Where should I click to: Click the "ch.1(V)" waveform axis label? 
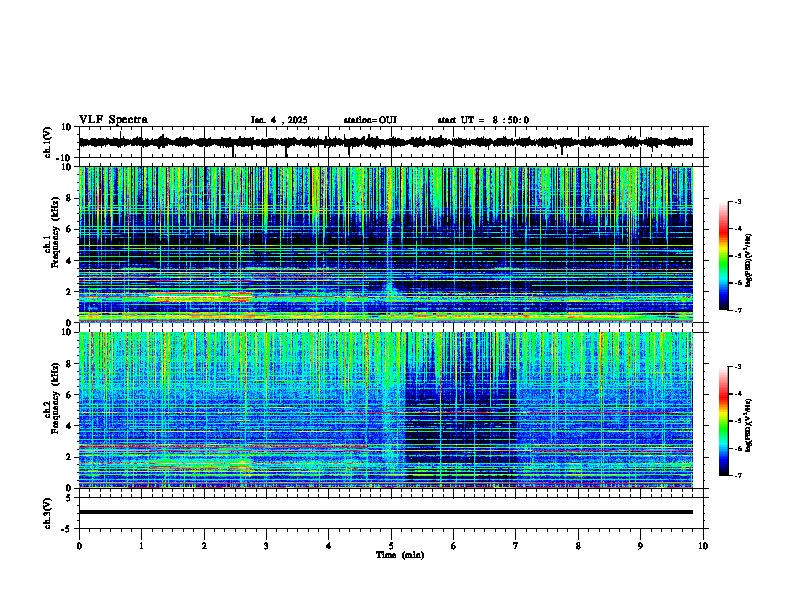[x=48, y=142]
